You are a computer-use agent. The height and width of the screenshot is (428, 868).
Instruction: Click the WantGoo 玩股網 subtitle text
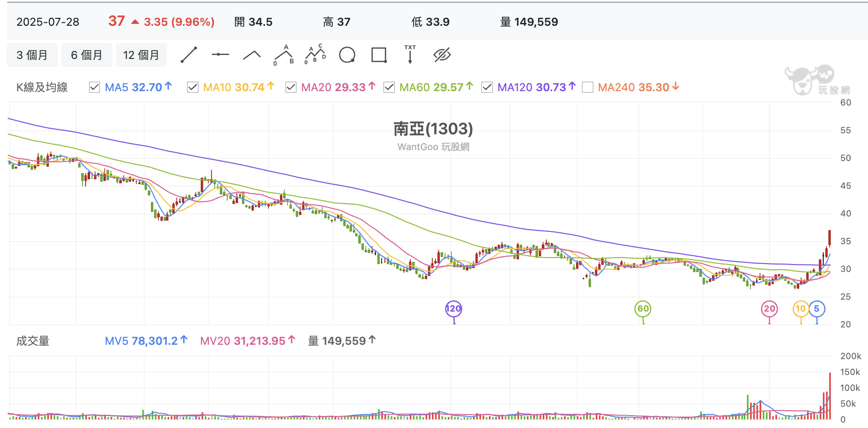[x=433, y=147]
